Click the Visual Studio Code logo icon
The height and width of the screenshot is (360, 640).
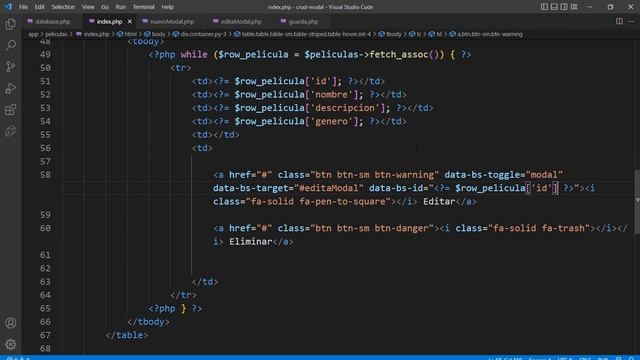click(x=8, y=7)
